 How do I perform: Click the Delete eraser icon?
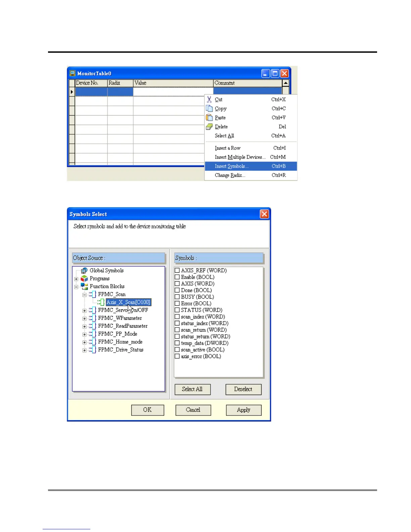pos(209,127)
